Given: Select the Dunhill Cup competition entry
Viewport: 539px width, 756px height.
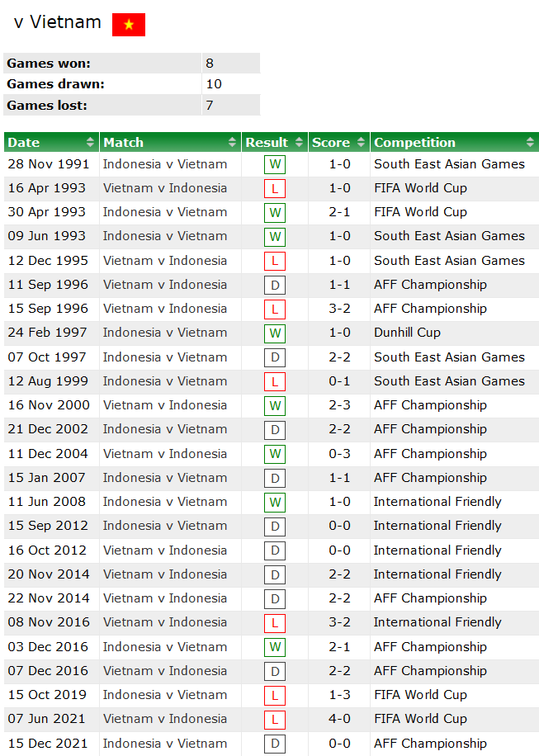Looking at the screenshot, I should coord(407,333).
